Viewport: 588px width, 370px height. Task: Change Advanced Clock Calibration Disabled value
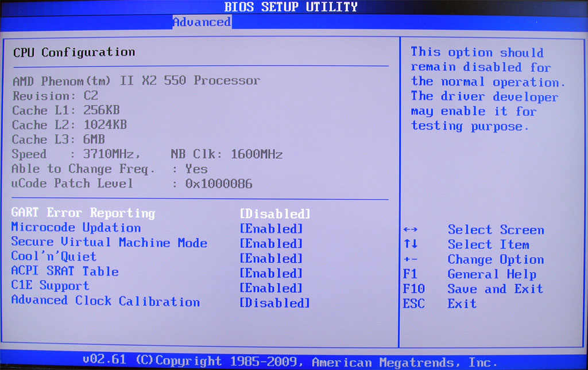click(x=275, y=302)
